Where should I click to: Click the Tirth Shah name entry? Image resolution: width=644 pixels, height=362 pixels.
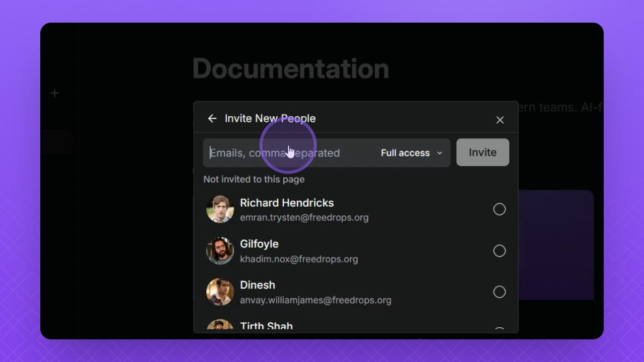point(266,325)
